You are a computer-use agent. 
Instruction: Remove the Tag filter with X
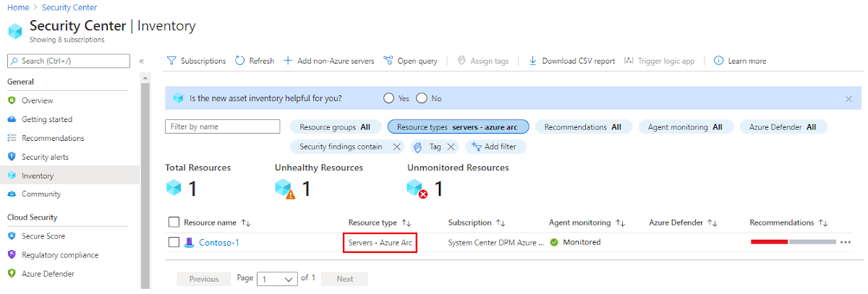[451, 147]
